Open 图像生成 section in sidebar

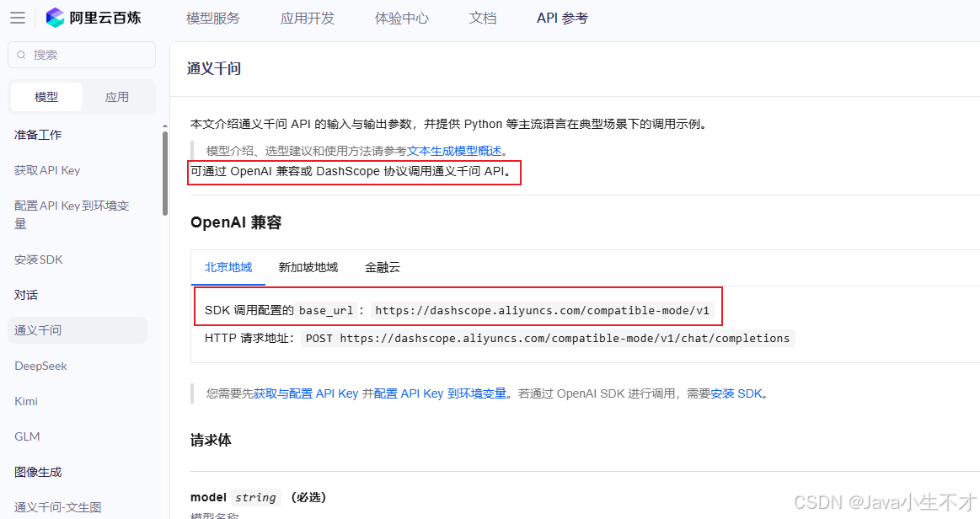coord(38,472)
